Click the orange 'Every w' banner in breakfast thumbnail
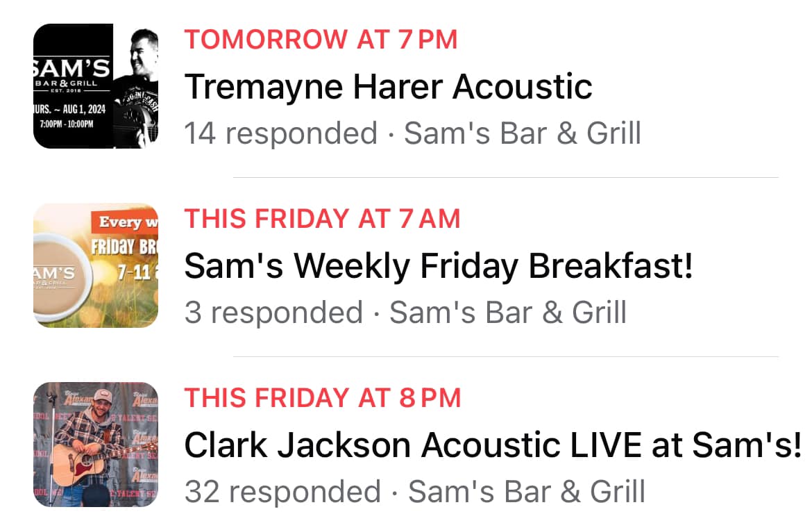 (x=125, y=222)
